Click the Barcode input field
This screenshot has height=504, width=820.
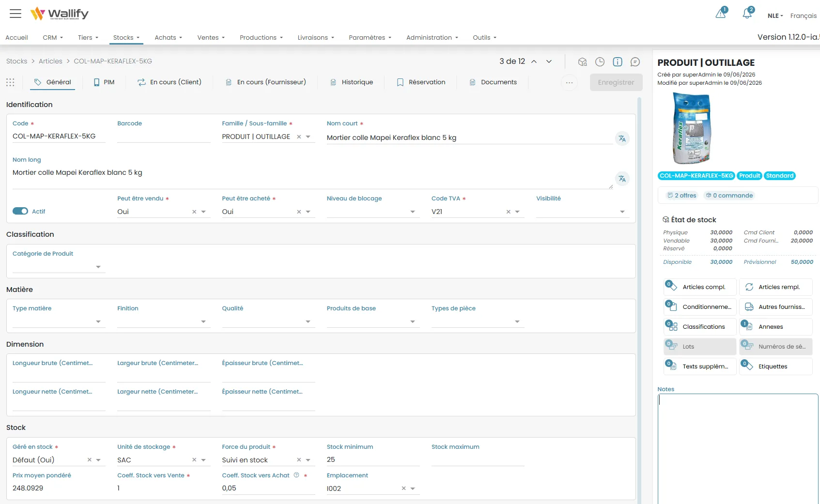tap(164, 137)
